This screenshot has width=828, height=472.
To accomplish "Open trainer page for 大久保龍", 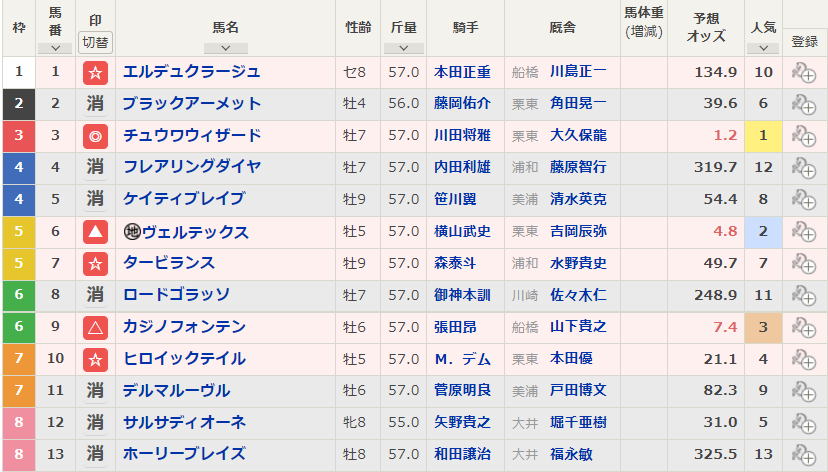I will [578, 136].
